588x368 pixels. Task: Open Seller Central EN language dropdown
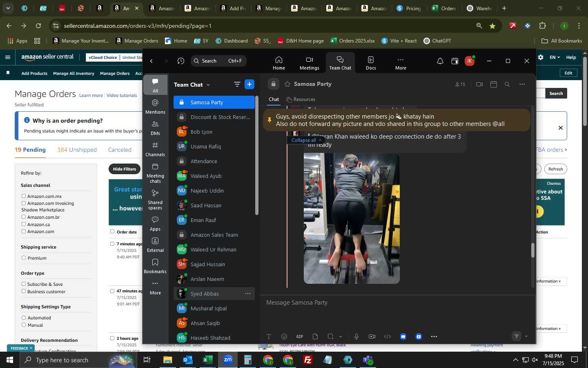[555, 57]
